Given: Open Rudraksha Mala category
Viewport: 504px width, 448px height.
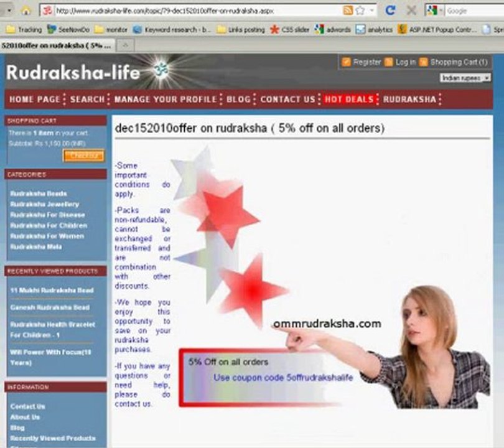Looking at the screenshot, I should coord(35,246).
